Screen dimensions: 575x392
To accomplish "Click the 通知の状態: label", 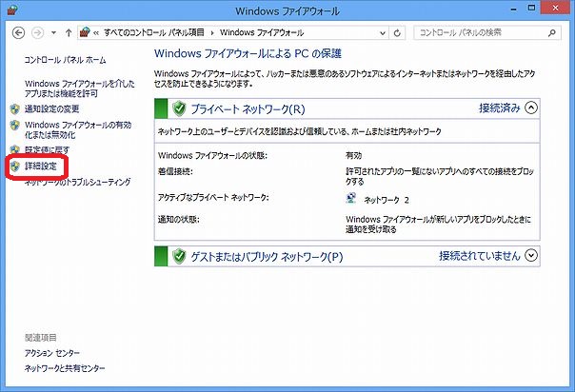I will [x=179, y=220].
